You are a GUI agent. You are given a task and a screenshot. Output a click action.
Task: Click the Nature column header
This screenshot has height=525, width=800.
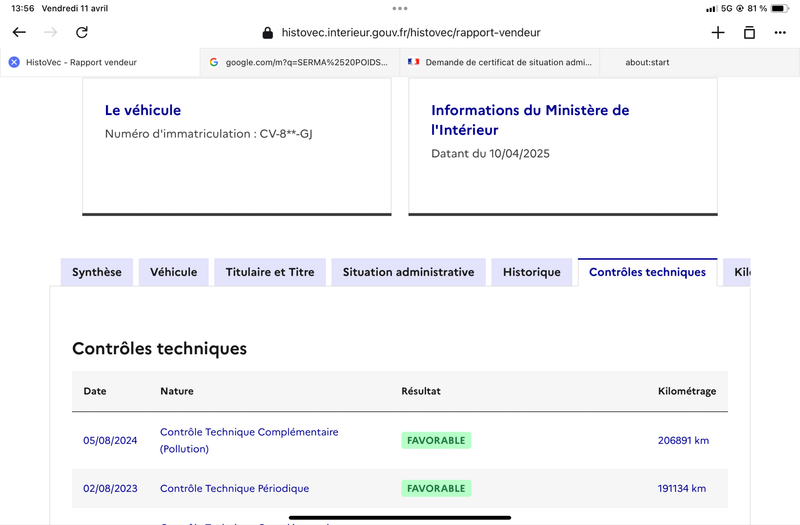(x=177, y=391)
